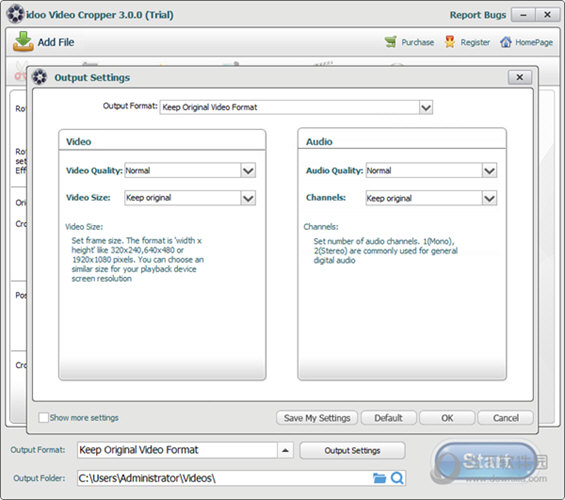Viewport: 565px width, 500px height.
Task: Click the Purchase shopping cart icon
Action: point(391,42)
